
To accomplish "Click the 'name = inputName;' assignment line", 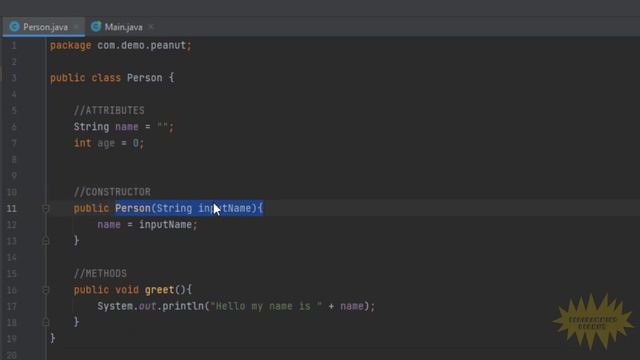I will [x=147, y=224].
